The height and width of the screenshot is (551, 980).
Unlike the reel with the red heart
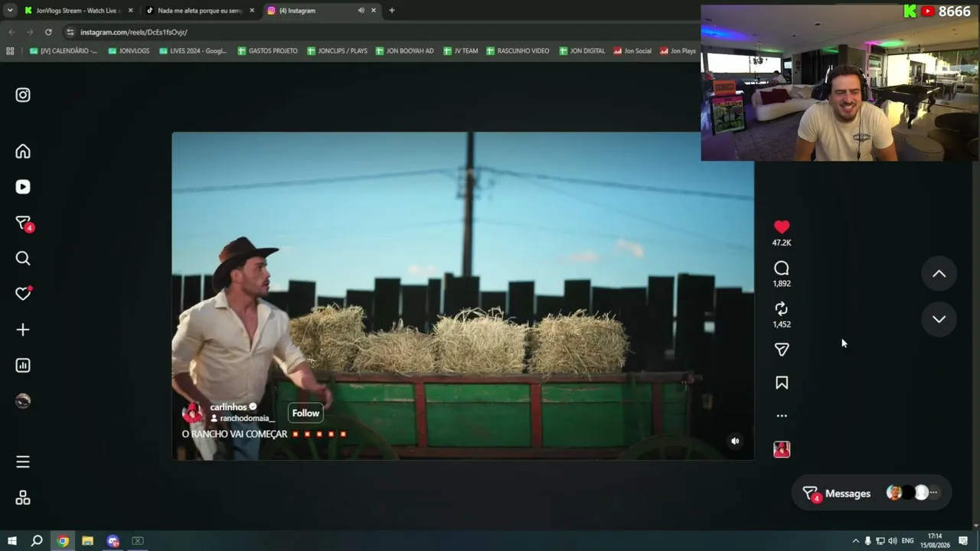pos(782,227)
